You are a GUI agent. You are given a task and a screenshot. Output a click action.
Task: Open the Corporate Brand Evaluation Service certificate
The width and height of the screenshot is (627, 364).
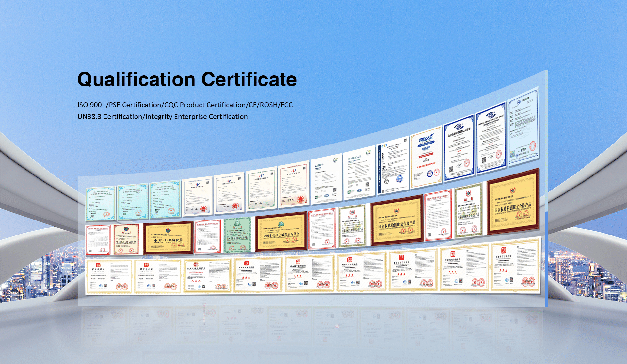490,138
